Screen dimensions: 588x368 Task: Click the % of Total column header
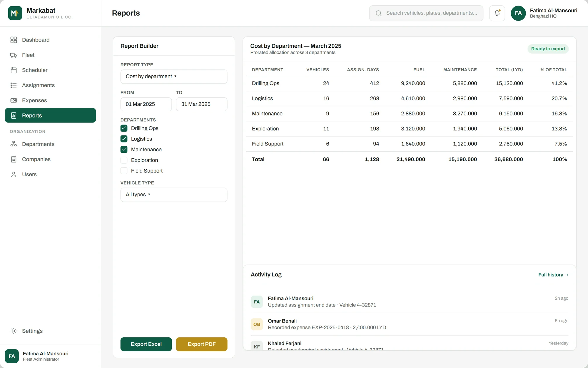[554, 70]
